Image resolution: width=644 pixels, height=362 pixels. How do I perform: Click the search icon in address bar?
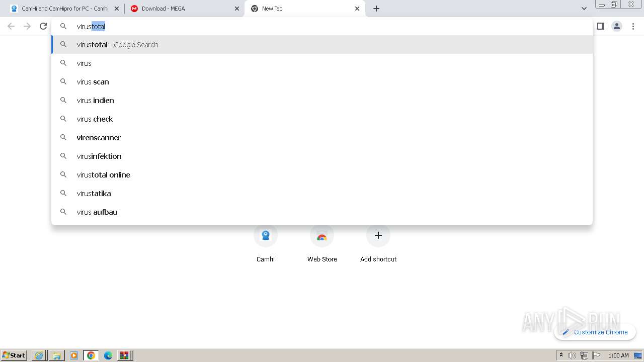[63, 26]
